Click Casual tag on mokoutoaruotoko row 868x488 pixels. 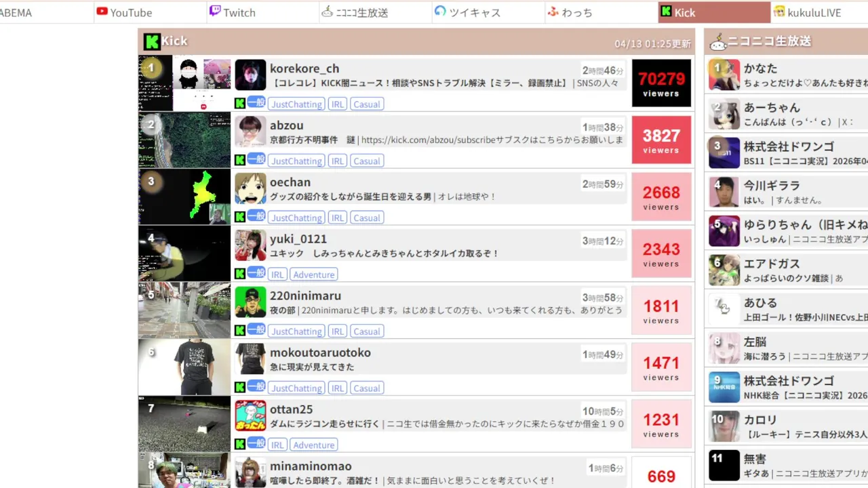[x=367, y=388]
